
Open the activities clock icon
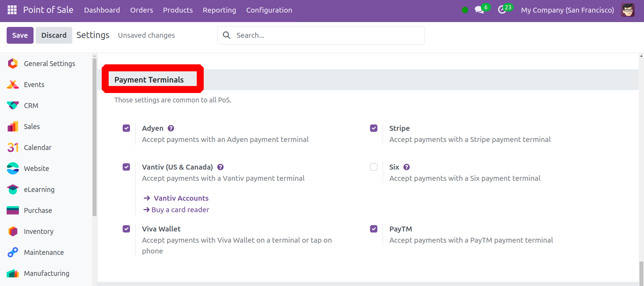(502, 10)
